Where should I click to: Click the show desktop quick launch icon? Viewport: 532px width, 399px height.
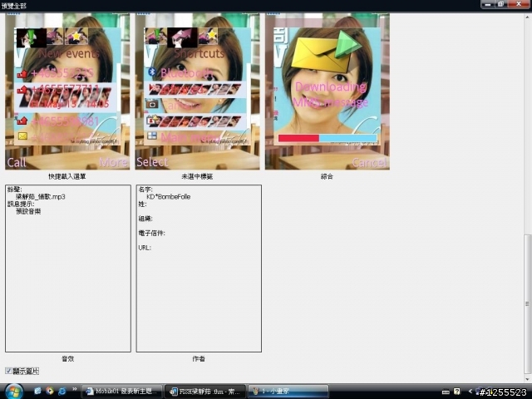click(x=37, y=391)
